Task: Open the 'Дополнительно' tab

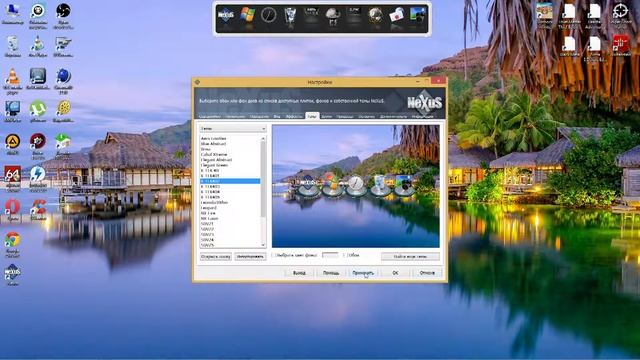Action: click(393, 116)
